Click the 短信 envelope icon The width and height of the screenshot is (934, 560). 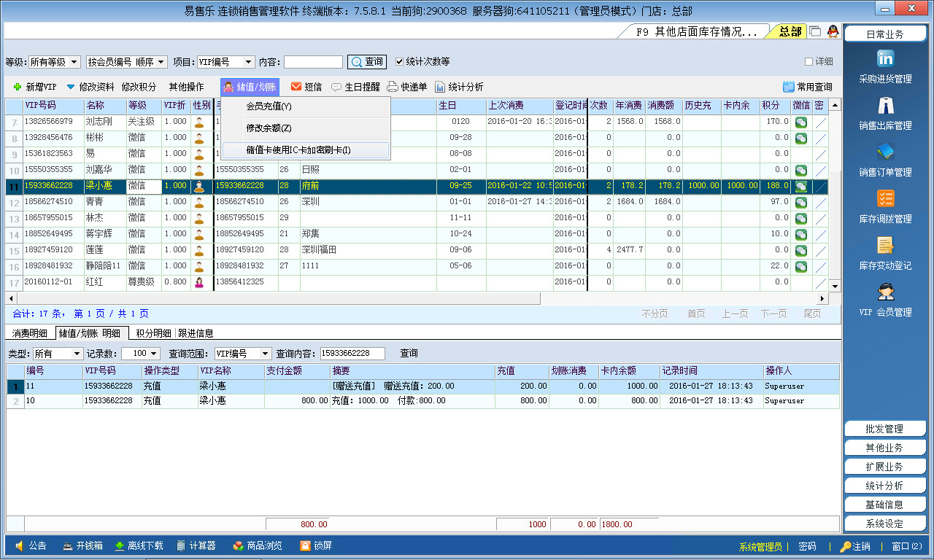pyautogui.click(x=296, y=87)
